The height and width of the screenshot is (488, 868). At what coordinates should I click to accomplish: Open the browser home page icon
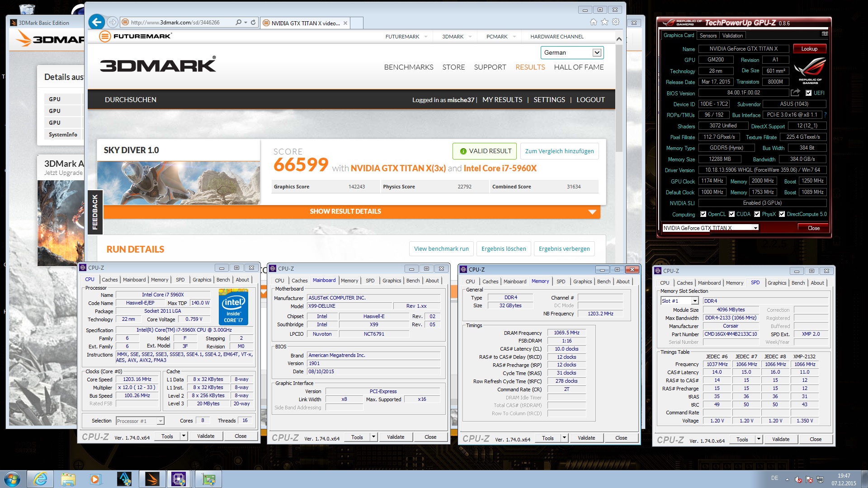click(x=594, y=22)
